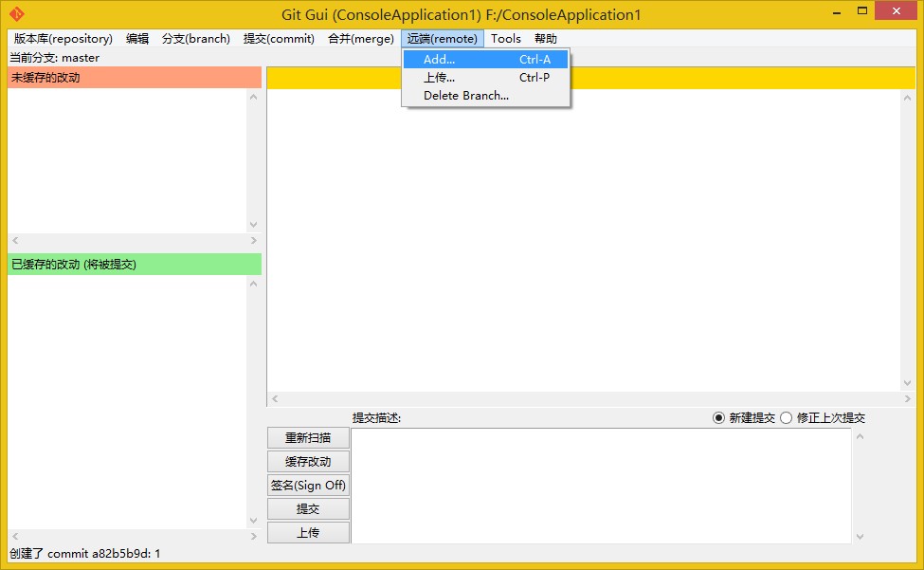
Task: Click the staged changes file list area
Action: (127, 401)
